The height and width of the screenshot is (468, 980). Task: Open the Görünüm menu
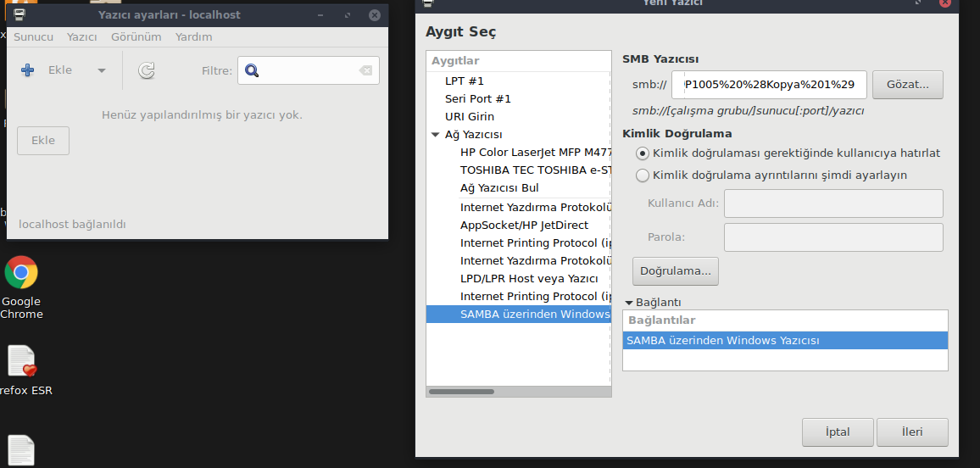[136, 37]
